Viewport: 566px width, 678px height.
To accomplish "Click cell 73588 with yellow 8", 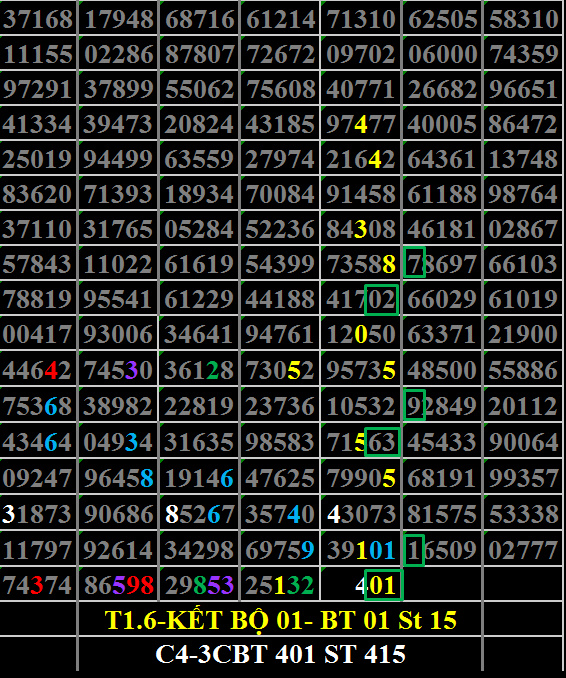I will [x=361, y=263].
